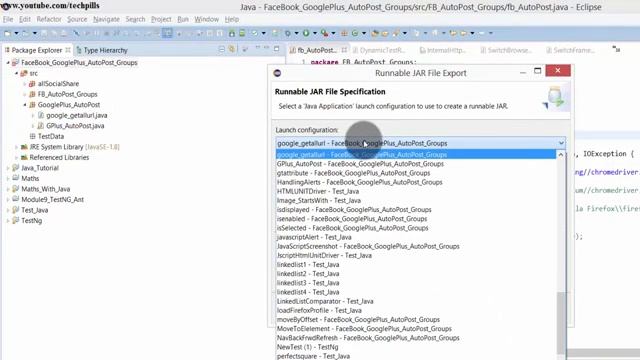640x360 pixels.
Task: Maximize the Package Explorer view
Action: 276,49
